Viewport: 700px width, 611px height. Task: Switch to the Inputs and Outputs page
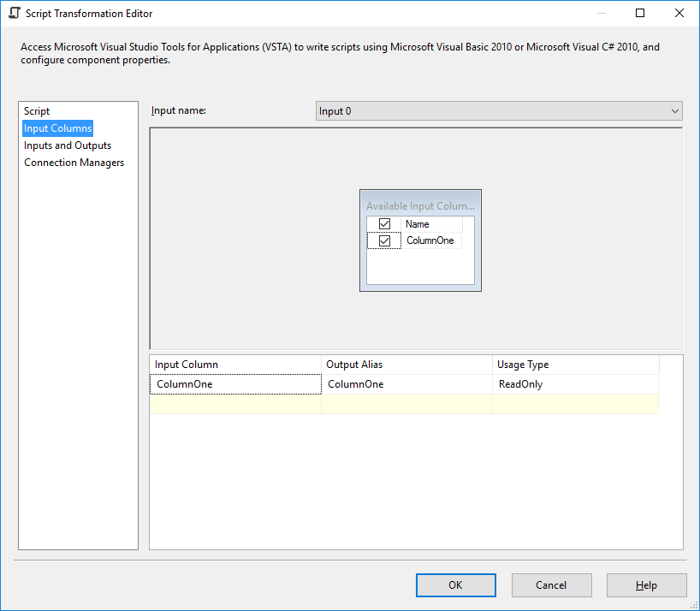point(68,145)
